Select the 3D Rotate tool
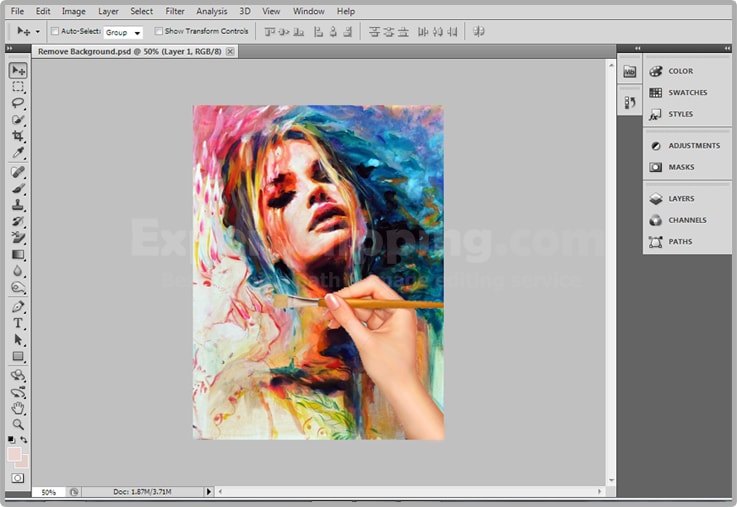The image size is (737, 507). [18, 375]
